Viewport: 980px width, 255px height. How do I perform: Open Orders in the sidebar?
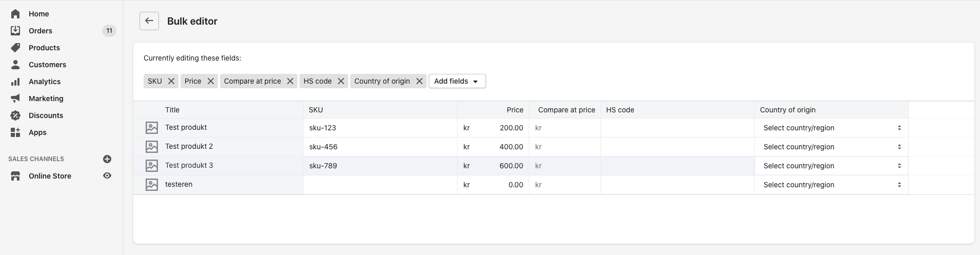(41, 31)
